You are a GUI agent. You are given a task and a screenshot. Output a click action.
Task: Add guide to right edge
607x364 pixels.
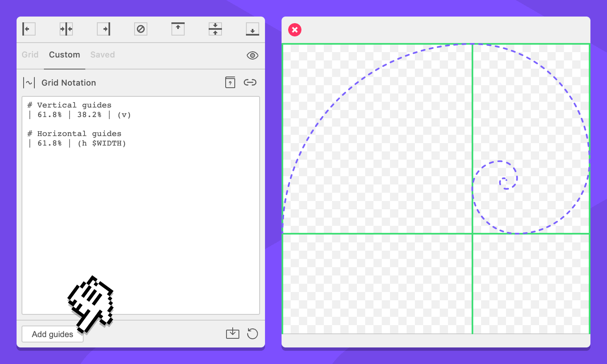pos(104,29)
